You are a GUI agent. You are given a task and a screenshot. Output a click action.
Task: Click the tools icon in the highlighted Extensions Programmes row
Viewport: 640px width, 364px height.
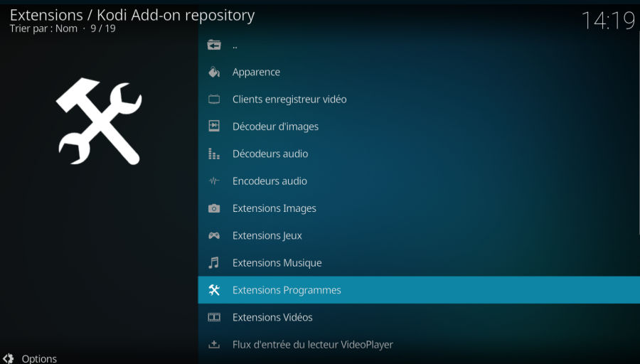coord(214,290)
